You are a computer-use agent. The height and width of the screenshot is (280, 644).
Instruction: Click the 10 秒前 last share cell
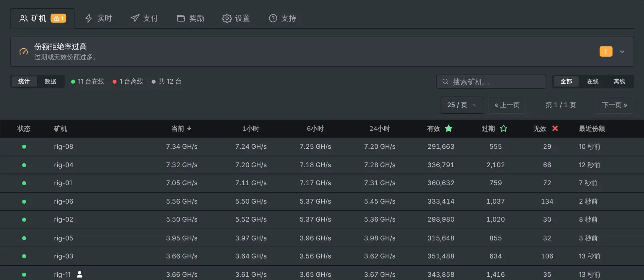click(590, 147)
